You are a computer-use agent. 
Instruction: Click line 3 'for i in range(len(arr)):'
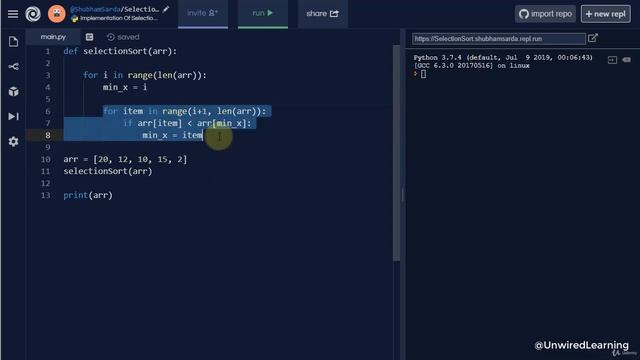[145, 75]
